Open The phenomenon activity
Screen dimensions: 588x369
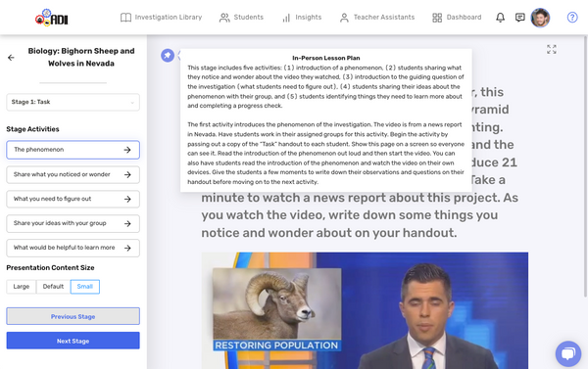click(73, 150)
